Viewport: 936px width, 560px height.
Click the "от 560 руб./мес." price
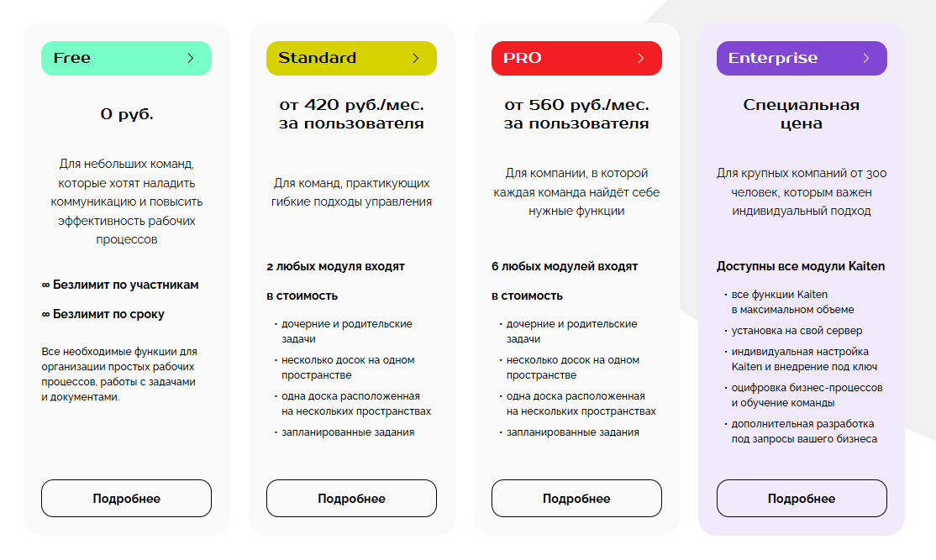point(576,106)
